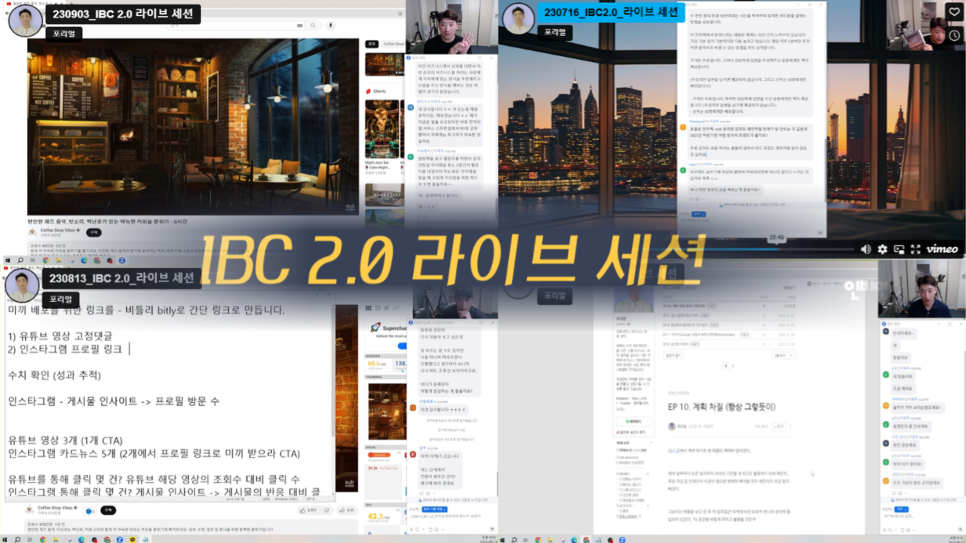Click the subscribe button in 230903 YouTube page

point(94,232)
